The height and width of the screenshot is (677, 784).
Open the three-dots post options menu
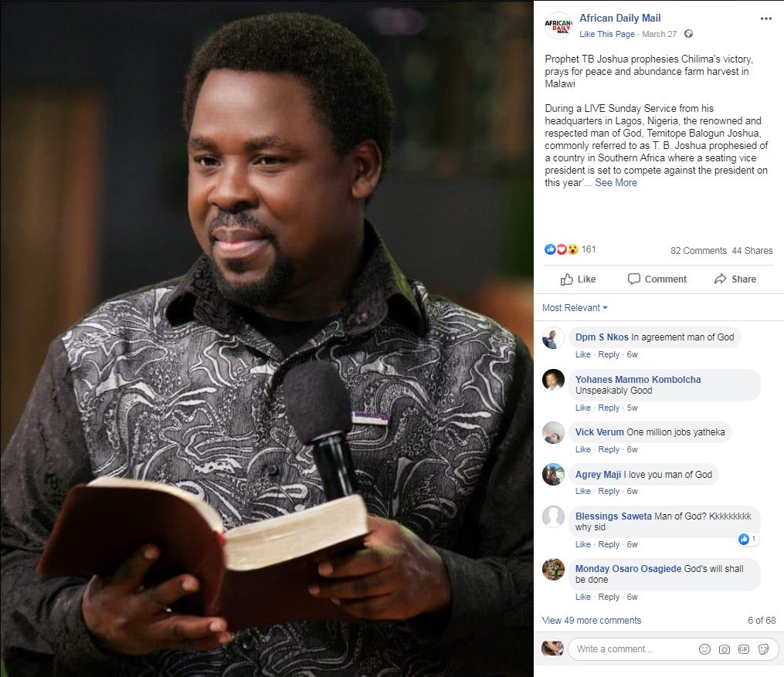click(765, 19)
